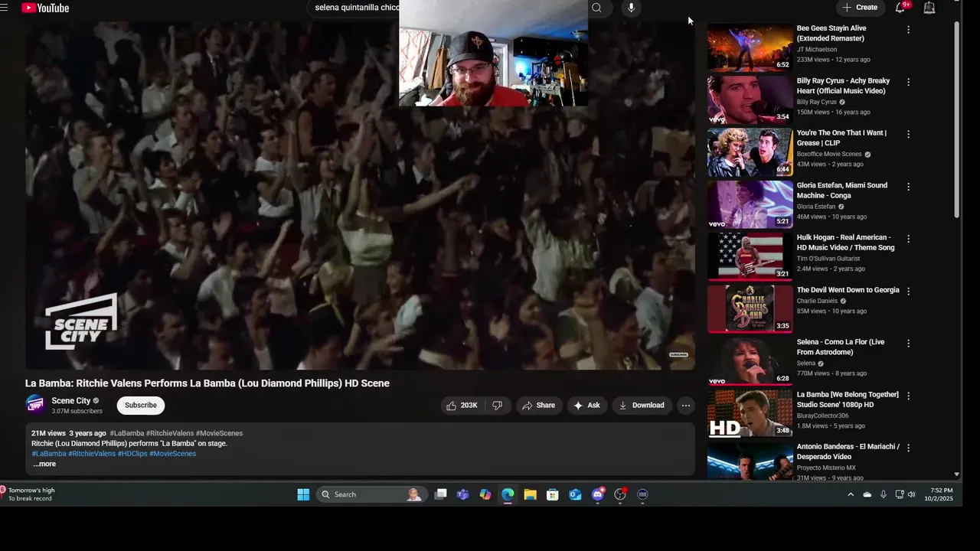Screen dimensions: 980x551
Task: Open Antonio Banderas El Mariachi video title
Action: (848, 452)
